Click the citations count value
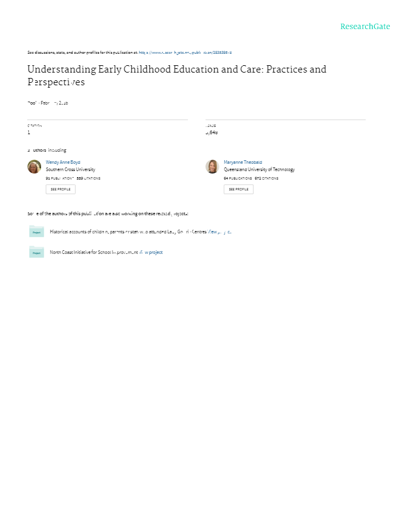The image size is (411, 532). (29, 132)
